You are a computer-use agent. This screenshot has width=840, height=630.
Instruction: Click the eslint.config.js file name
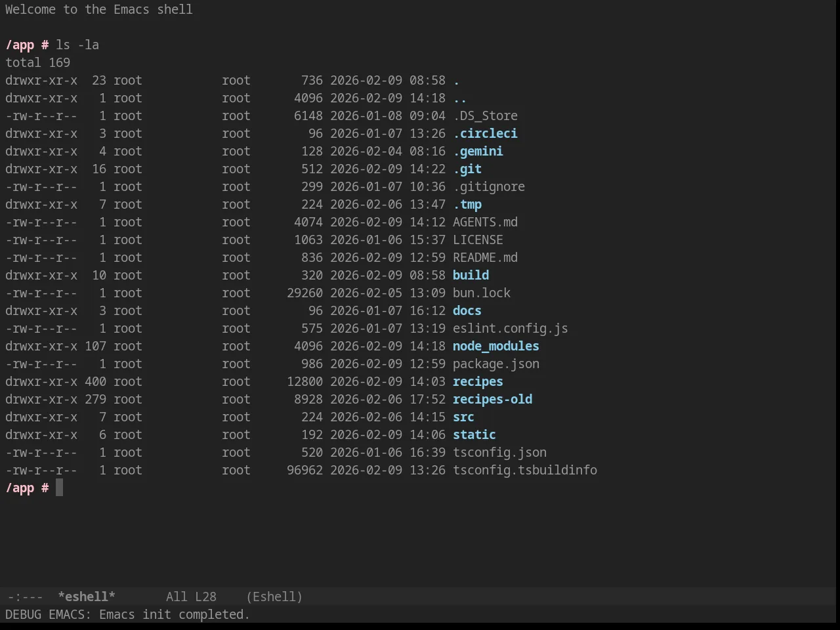click(x=511, y=328)
